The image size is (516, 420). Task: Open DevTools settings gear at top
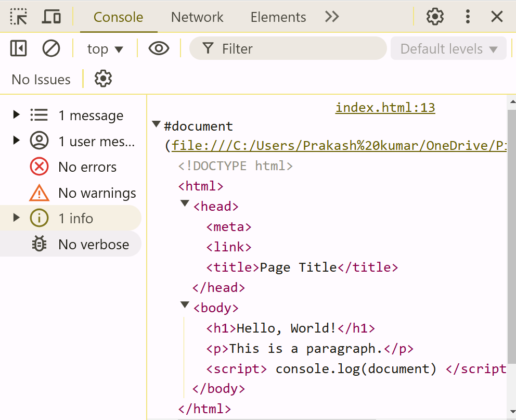435,17
